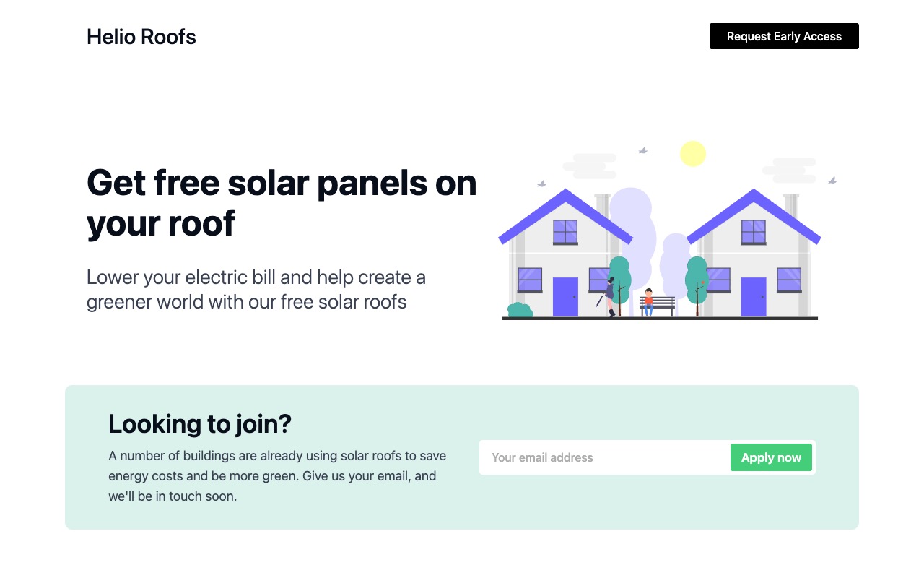
Task: Open the Helio Roofs home logo link
Action: click(x=141, y=37)
